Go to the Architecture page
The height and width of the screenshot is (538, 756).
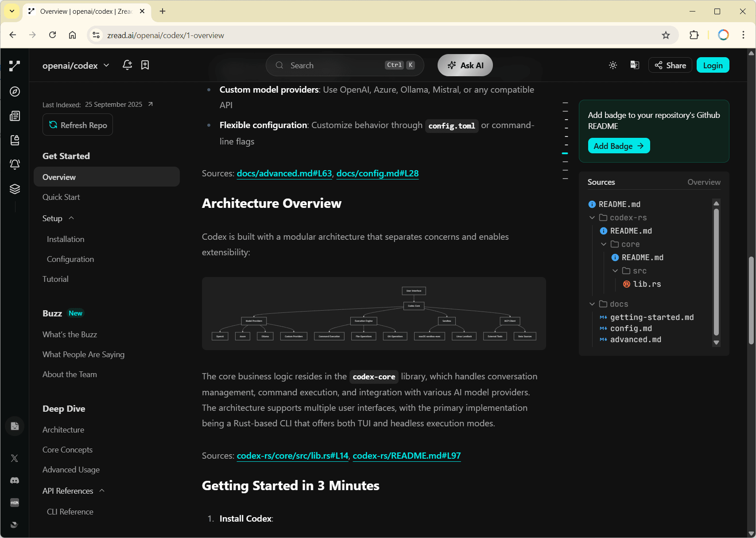pos(63,430)
